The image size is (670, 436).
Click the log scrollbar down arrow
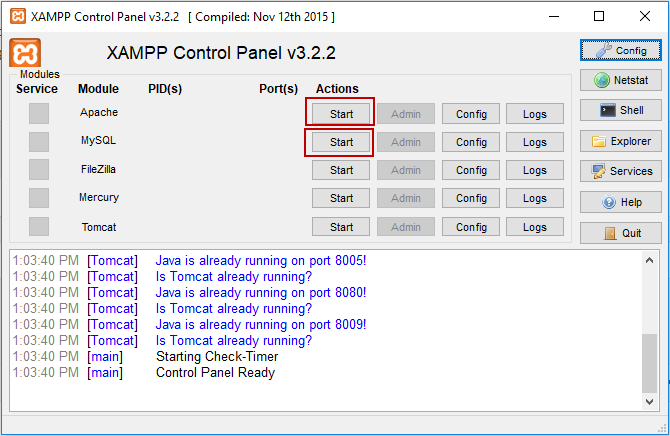[x=649, y=402]
